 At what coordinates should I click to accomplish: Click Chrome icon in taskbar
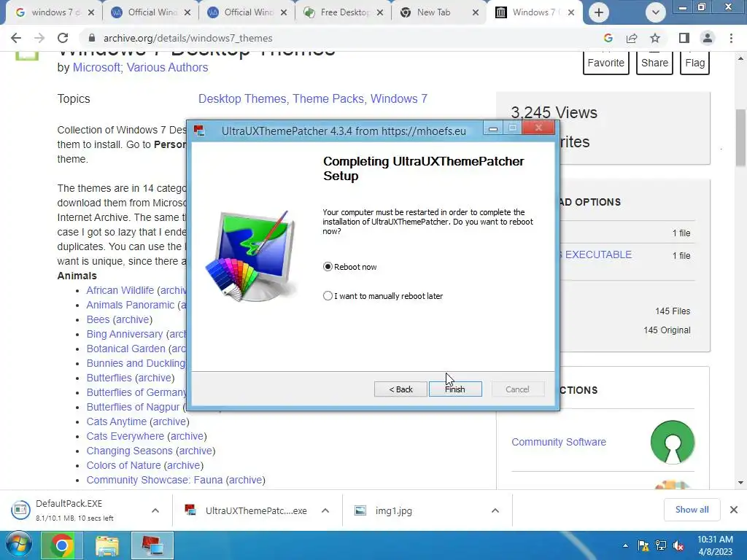[62, 545]
